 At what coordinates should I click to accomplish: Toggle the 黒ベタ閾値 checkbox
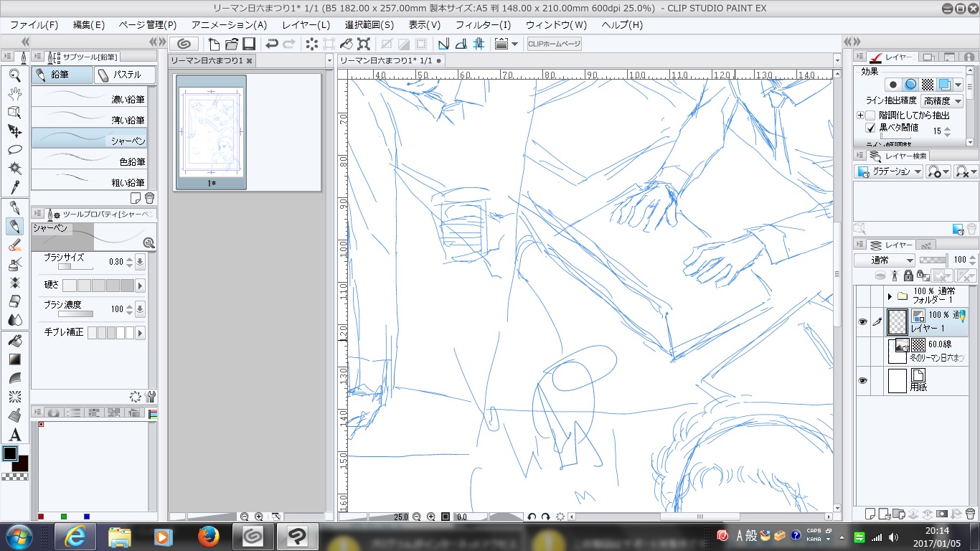[871, 128]
